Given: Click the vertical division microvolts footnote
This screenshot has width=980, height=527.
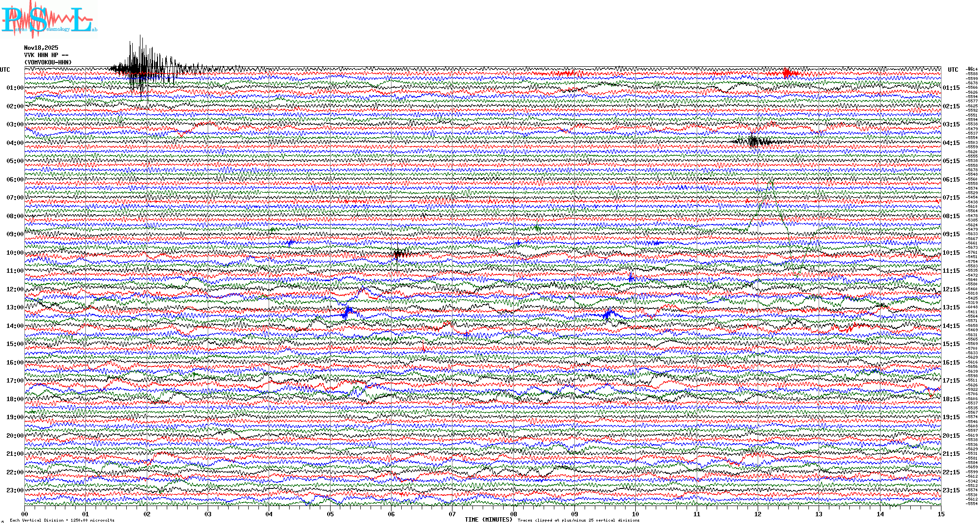Looking at the screenshot, I should pyautogui.click(x=62, y=520).
